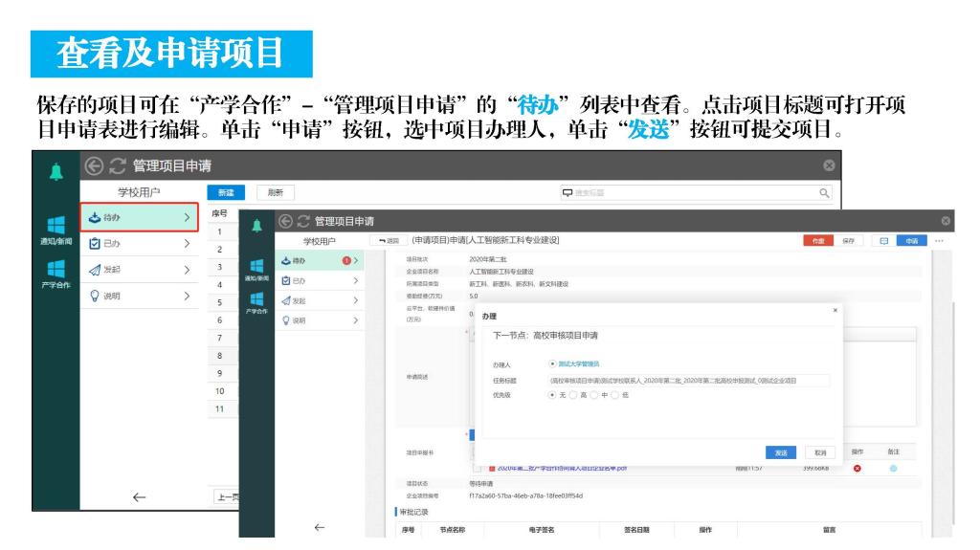Click the red delete icon for the PDF
The width and height of the screenshot is (980, 550).
(857, 468)
